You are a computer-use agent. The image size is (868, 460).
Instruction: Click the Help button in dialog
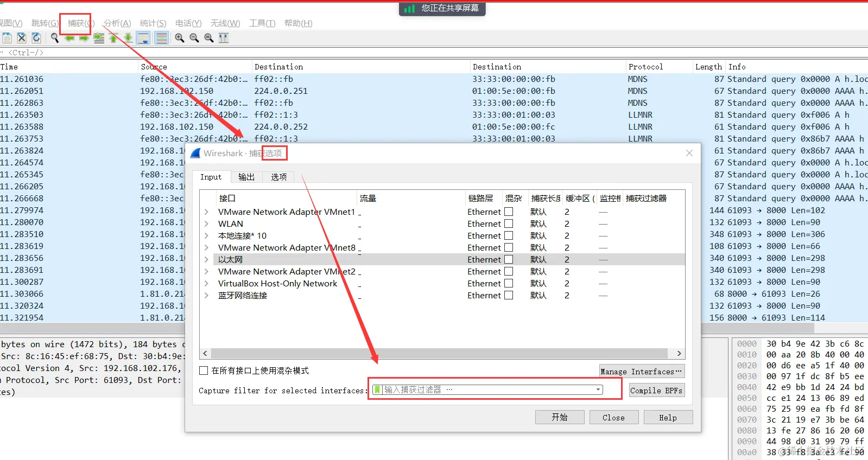point(668,417)
